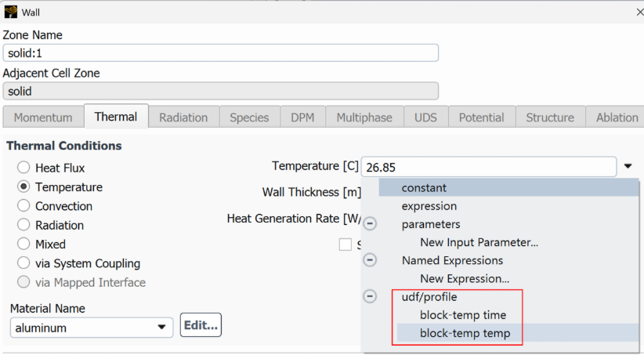Image resolution: width=644 pixels, height=355 pixels.
Task: Click the Fluent Wall dialog title icon
Action: [10, 12]
